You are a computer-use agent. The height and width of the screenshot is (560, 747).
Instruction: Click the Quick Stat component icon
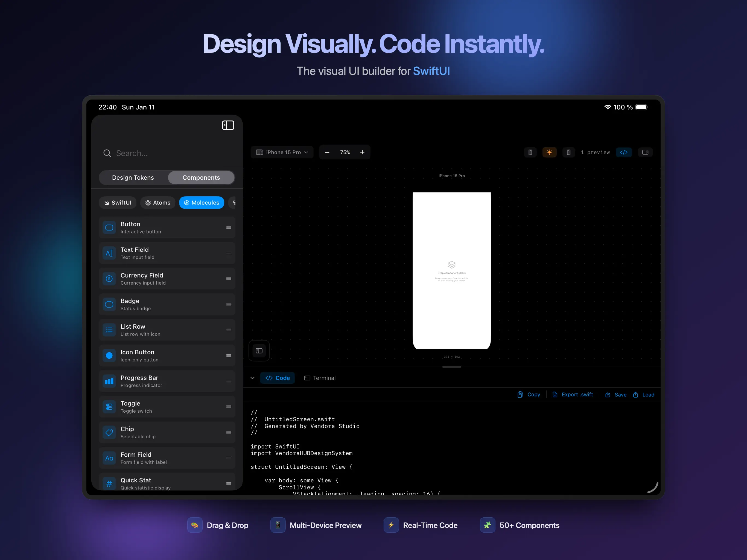click(109, 483)
